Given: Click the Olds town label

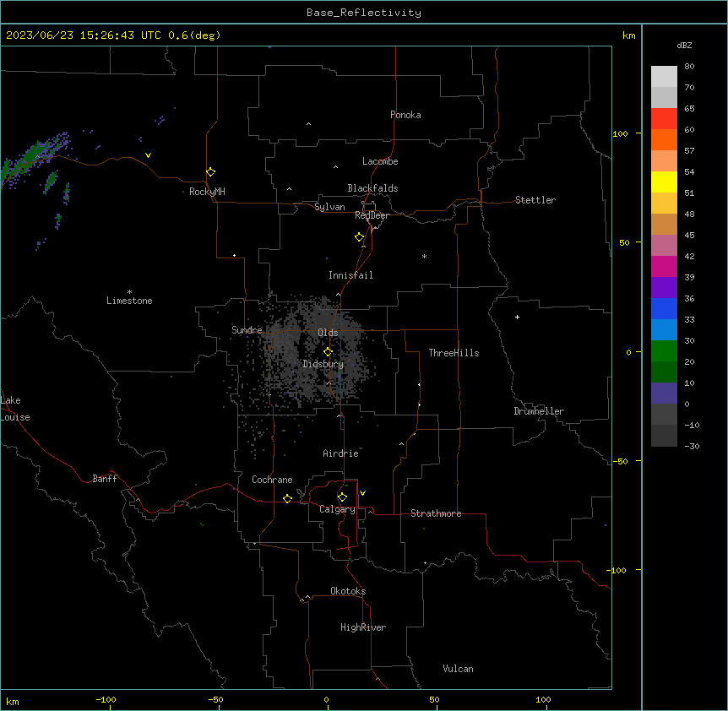Looking at the screenshot, I should click(x=328, y=333).
